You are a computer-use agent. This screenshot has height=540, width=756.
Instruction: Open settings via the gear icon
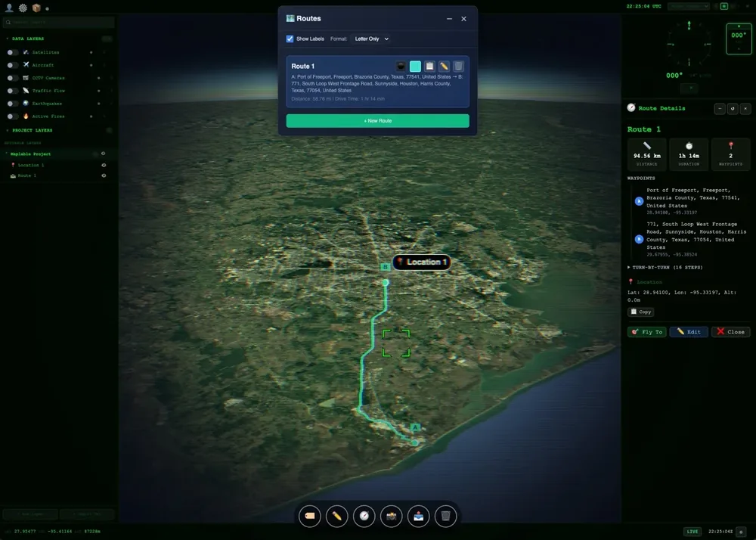[x=23, y=8]
